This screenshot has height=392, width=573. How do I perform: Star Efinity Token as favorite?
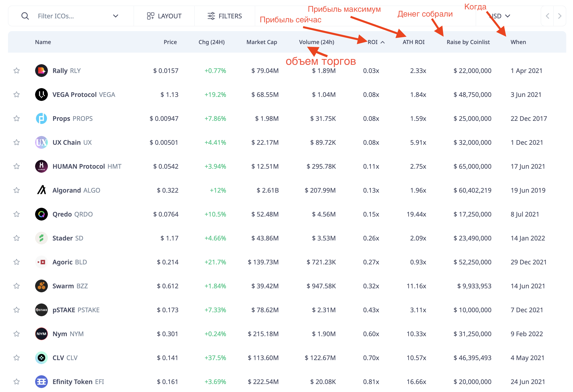pyautogui.click(x=17, y=382)
